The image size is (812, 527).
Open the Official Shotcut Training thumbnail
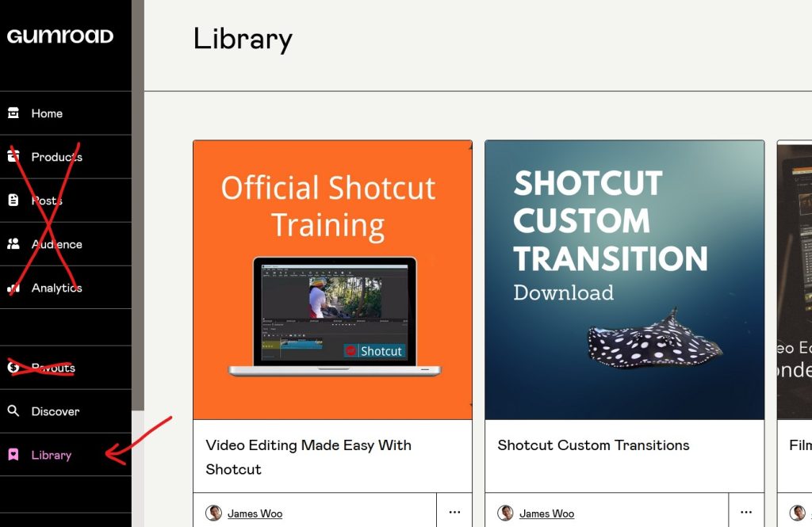click(x=332, y=280)
